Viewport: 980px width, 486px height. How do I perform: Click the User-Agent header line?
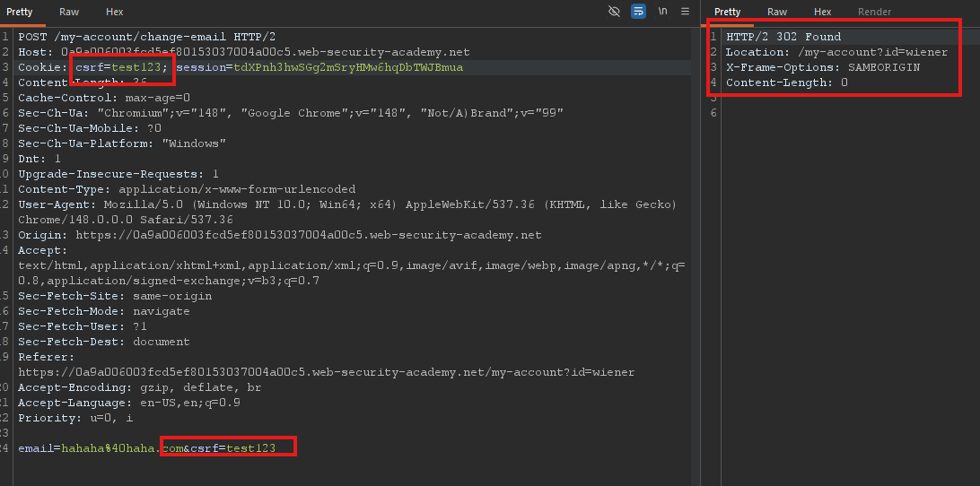(347, 213)
